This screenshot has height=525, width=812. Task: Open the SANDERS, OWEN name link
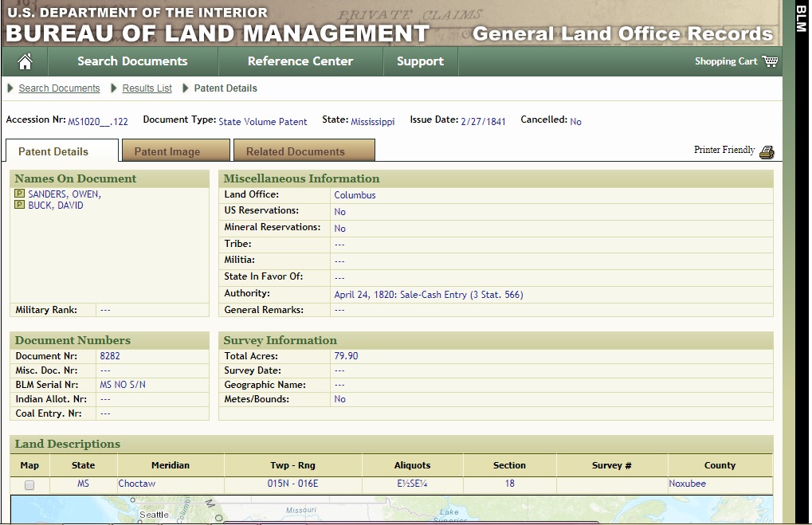click(65, 194)
